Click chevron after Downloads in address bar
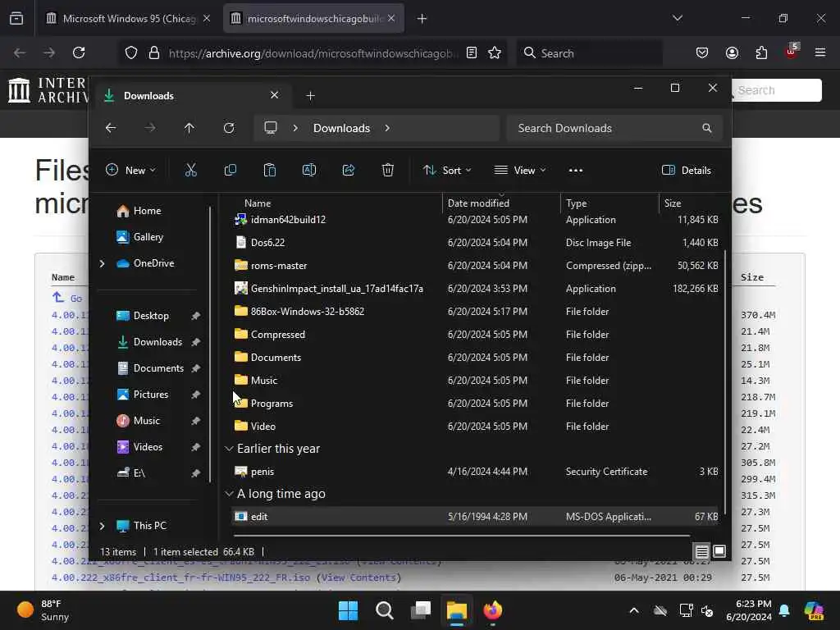Viewport: 840px width, 630px height. click(x=387, y=128)
